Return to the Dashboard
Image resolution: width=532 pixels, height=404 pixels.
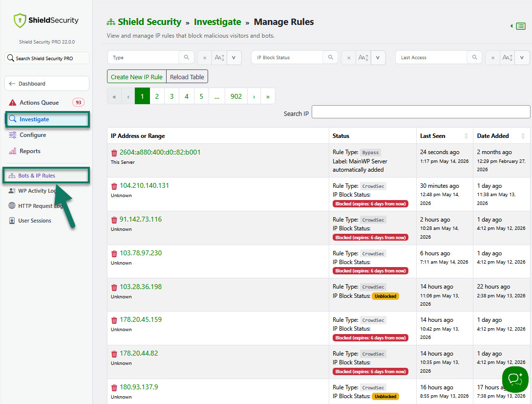(47, 84)
